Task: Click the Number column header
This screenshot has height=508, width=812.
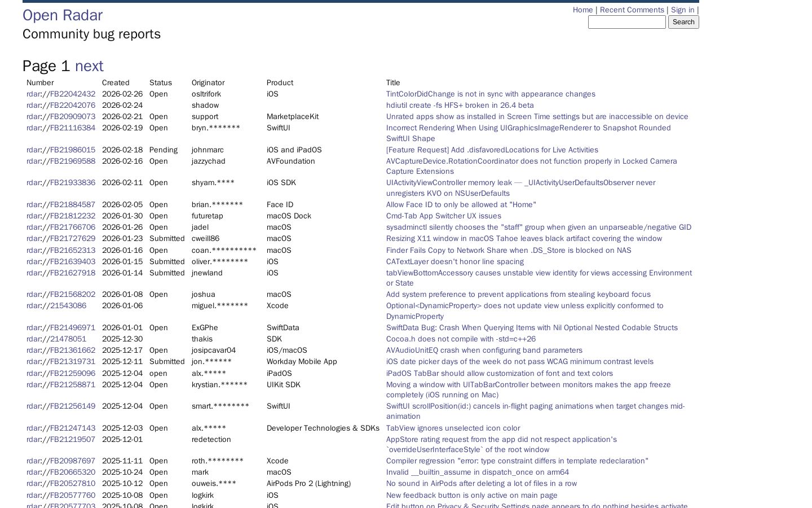Action: tap(40, 83)
